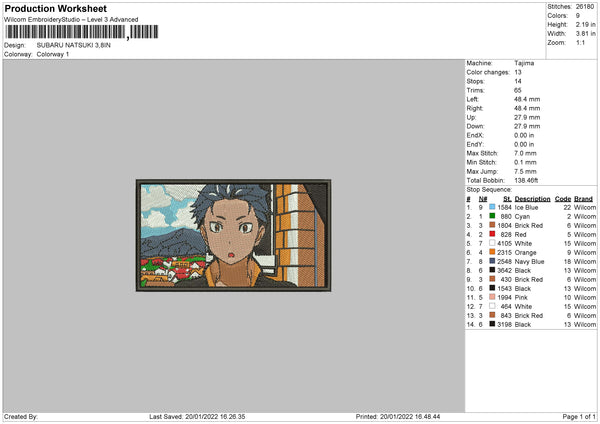This screenshot has height=424, width=600.
Task: Click the 'Page 1 of 1' footer text
Action: (x=579, y=417)
